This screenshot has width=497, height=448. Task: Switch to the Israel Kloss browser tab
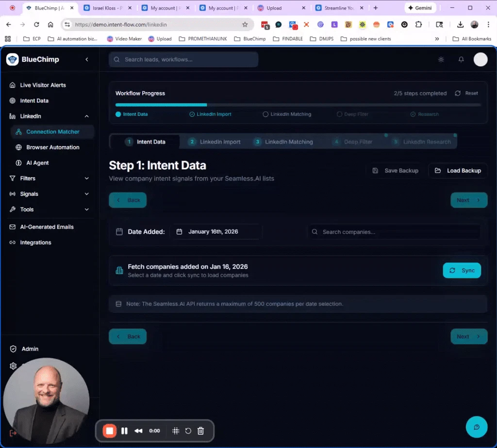click(x=107, y=8)
